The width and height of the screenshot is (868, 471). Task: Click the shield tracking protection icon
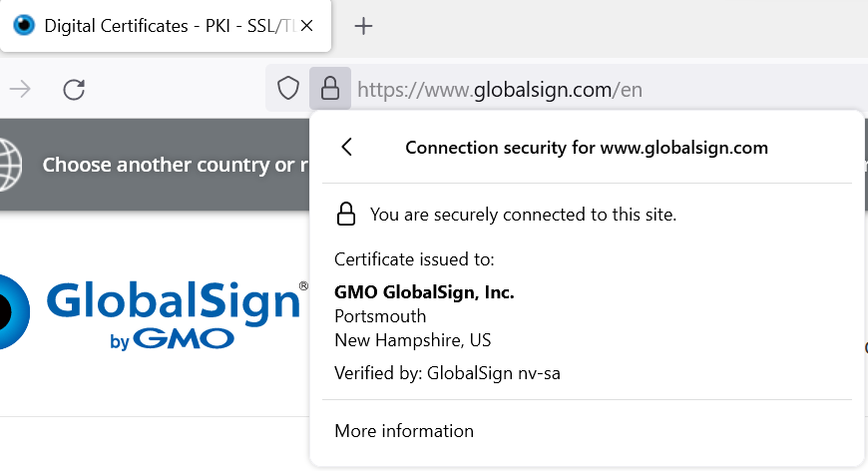pos(288,90)
